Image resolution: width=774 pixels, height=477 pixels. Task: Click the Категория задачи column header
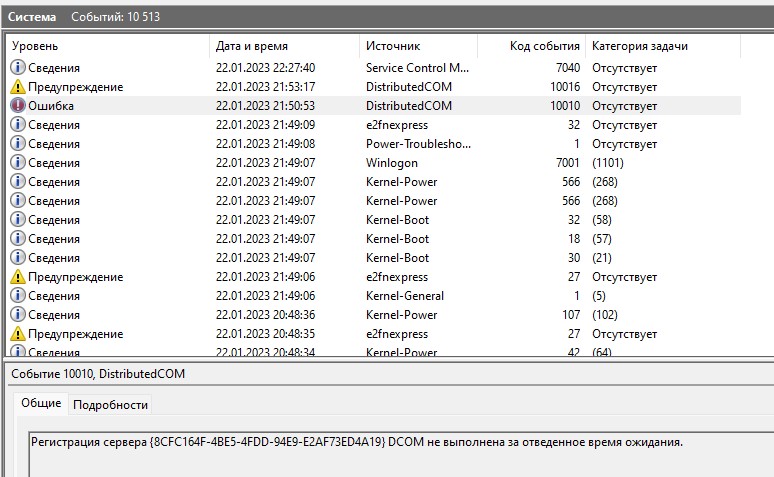coord(640,46)
